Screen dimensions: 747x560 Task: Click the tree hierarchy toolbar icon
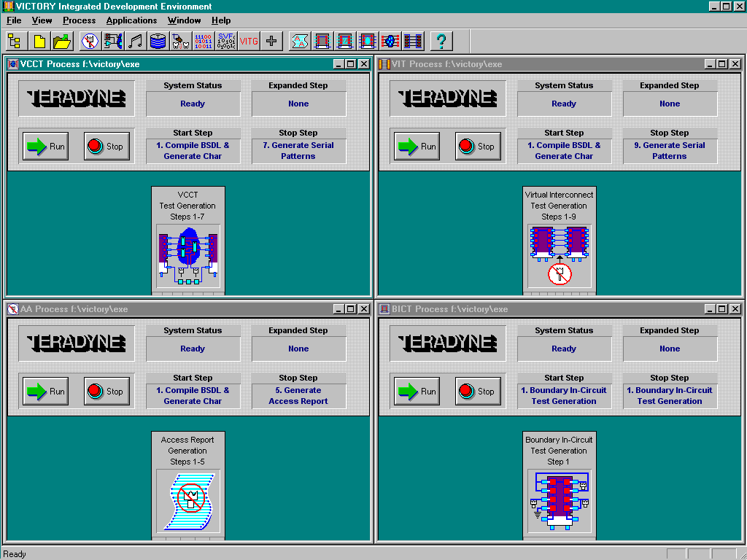pos(15,41)
